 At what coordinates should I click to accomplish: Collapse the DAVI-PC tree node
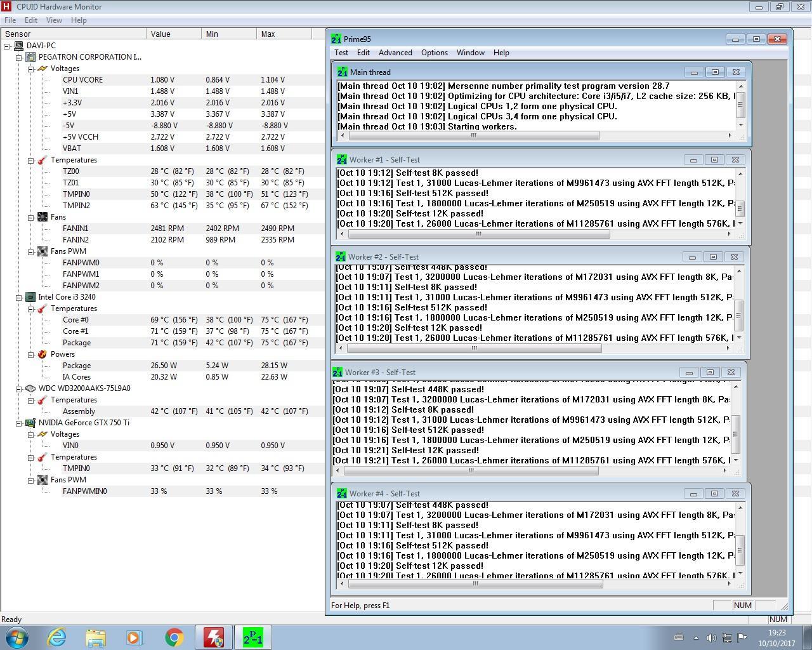click(x=7, y=46)
